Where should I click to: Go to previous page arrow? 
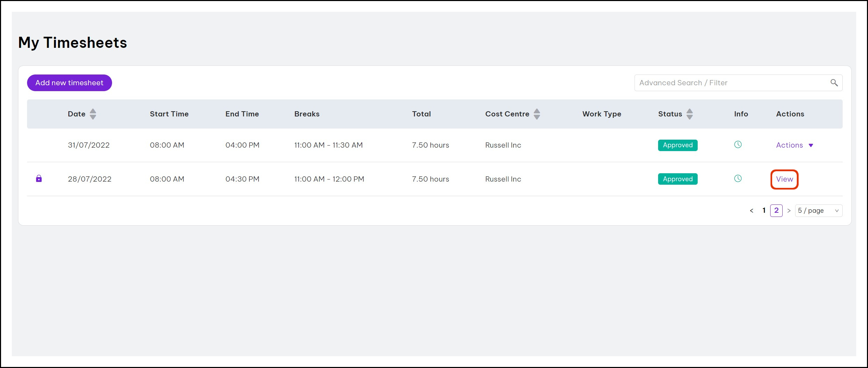click(x=751, y=211)
